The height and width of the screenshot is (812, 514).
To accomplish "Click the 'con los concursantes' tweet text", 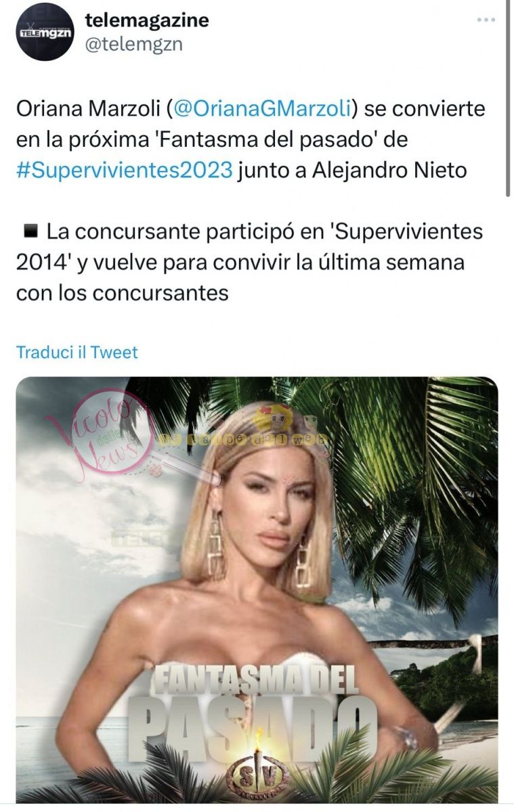I will pos(122,294).
